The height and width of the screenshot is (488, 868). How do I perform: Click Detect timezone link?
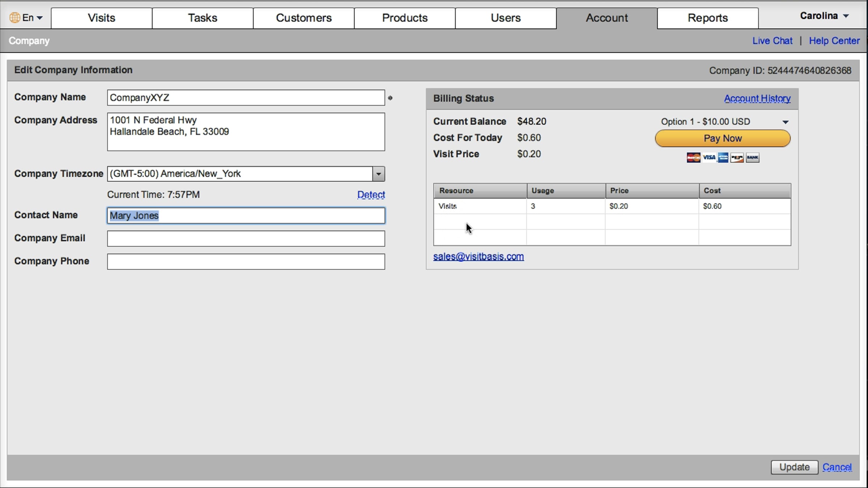tap(371, 194)
